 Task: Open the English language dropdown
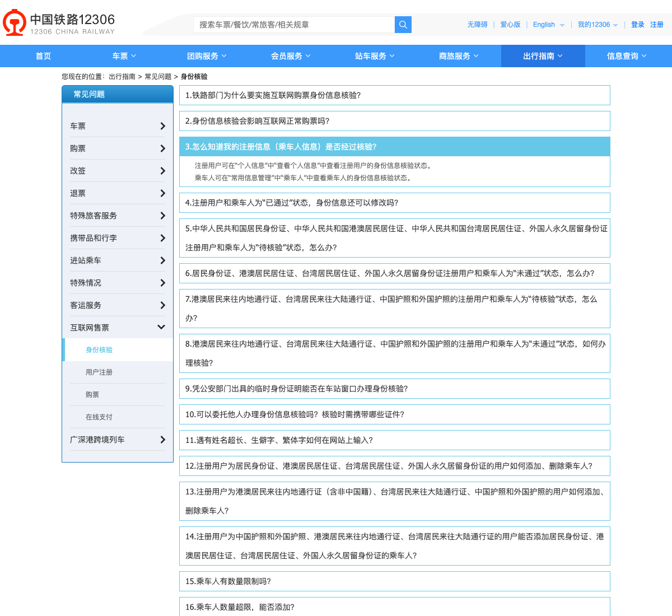[549, 25]
